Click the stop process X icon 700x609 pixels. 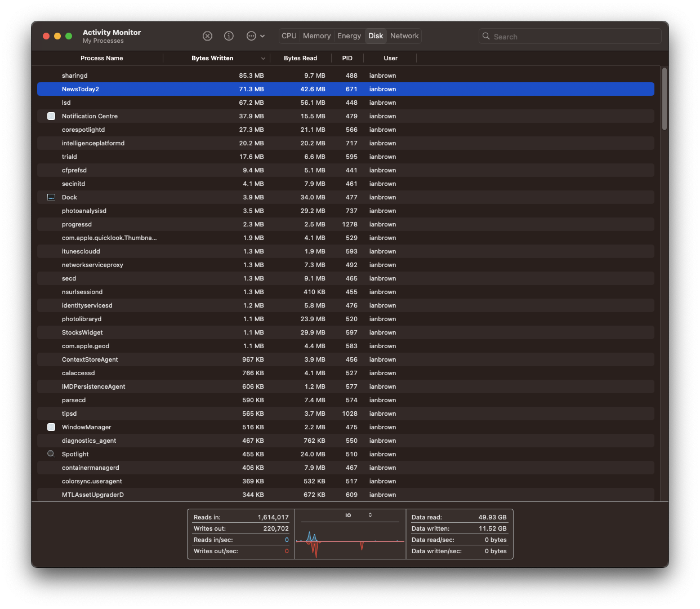(207, 36)
